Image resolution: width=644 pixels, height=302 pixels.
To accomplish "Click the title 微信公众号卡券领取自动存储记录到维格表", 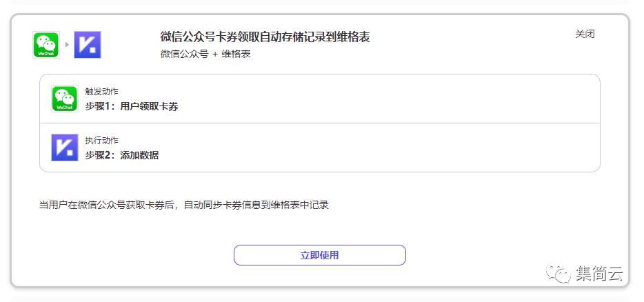I will pyautogui.click(x=265, y=37).
